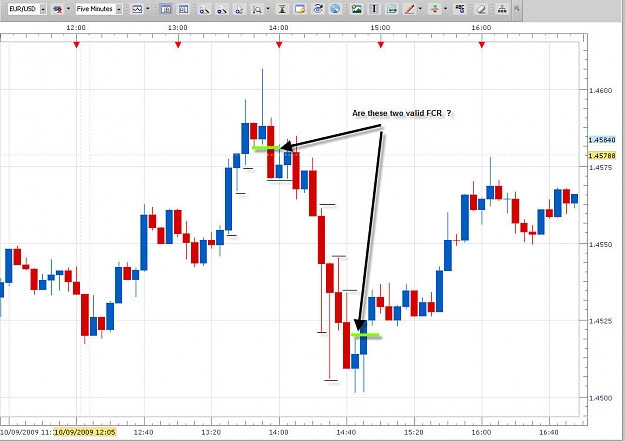This screenshot has height=441, width=625.
Task: Click the 14:40 time label on bottom axis
Action: 346,432
